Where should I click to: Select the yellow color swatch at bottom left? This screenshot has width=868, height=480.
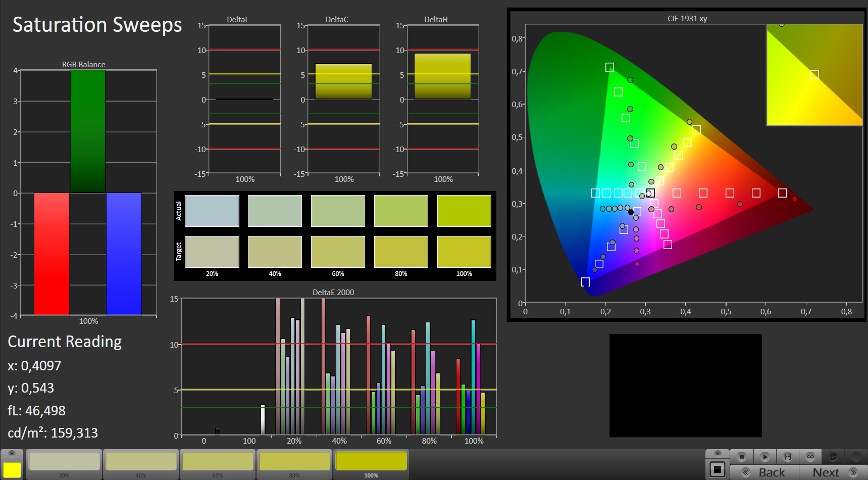pos(12,470)
